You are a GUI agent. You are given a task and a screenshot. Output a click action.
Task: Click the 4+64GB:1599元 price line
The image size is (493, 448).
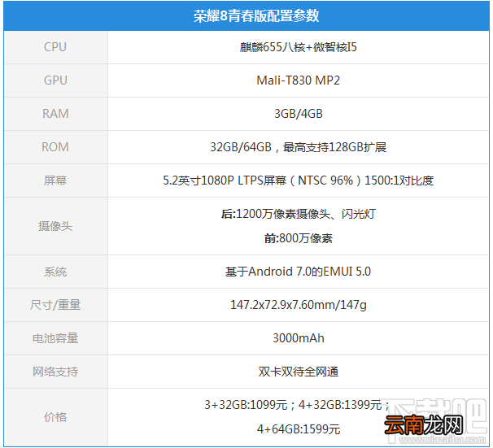point(298,428)
